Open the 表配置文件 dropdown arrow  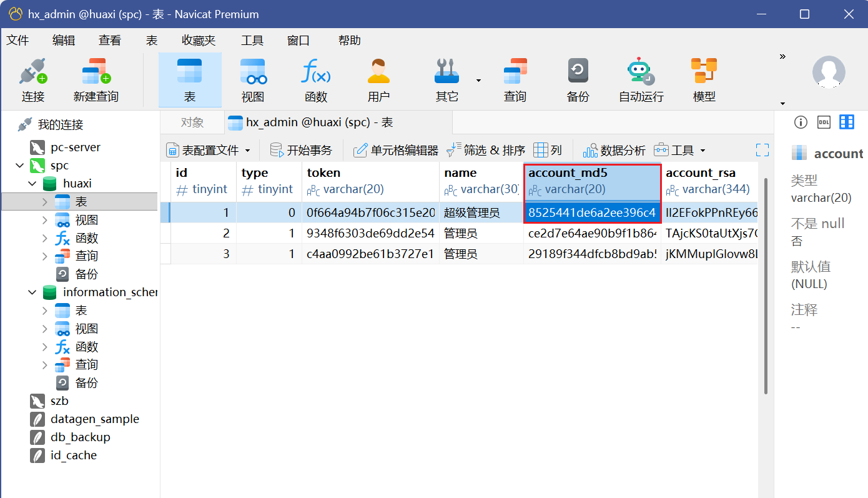click(247, 151)
